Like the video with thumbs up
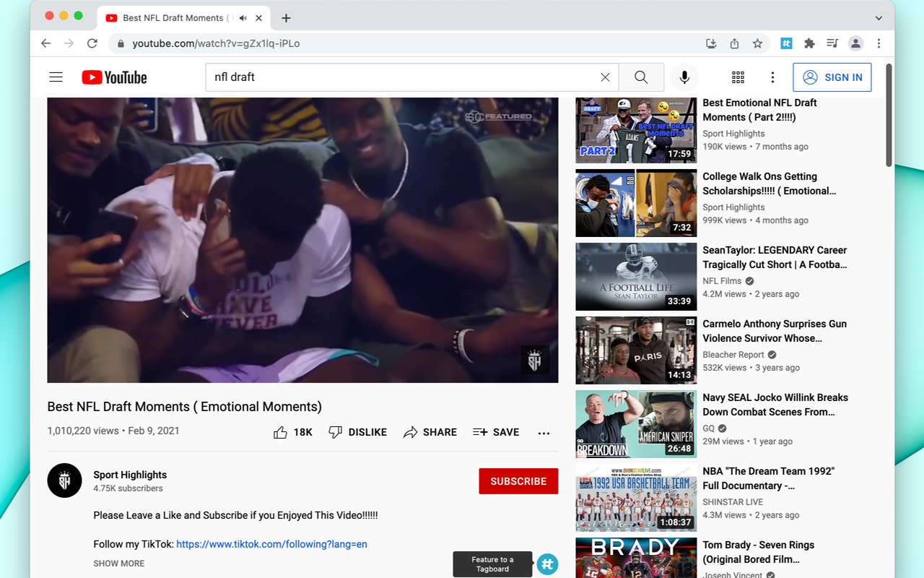 [281, 432]
